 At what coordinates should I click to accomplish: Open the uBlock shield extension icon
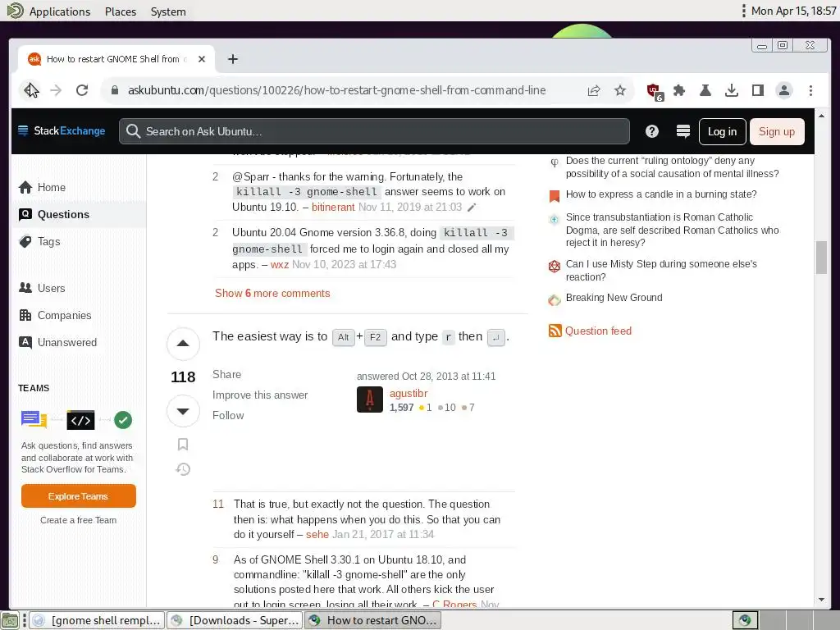pyautogui.click(x=654, y=92)
